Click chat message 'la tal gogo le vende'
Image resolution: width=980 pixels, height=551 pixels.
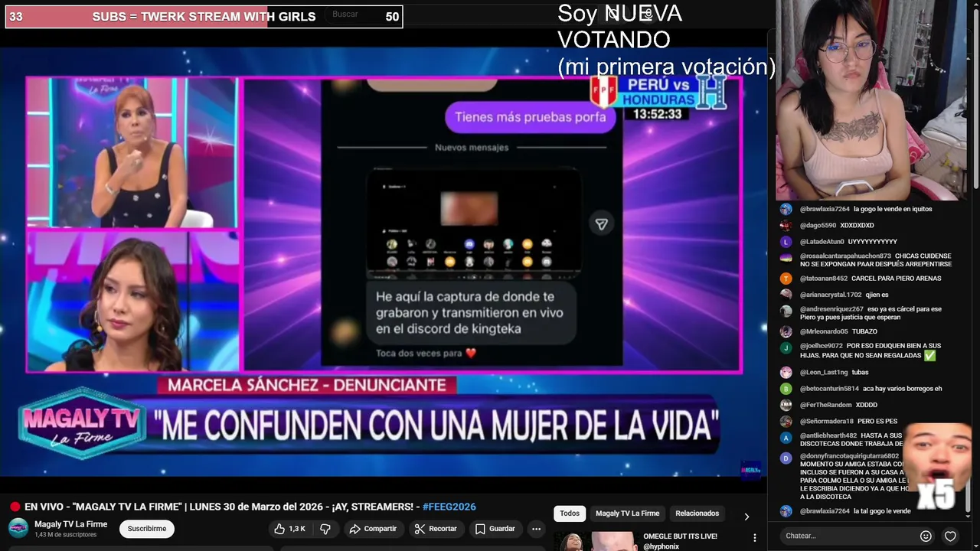[x=882, y=511]
